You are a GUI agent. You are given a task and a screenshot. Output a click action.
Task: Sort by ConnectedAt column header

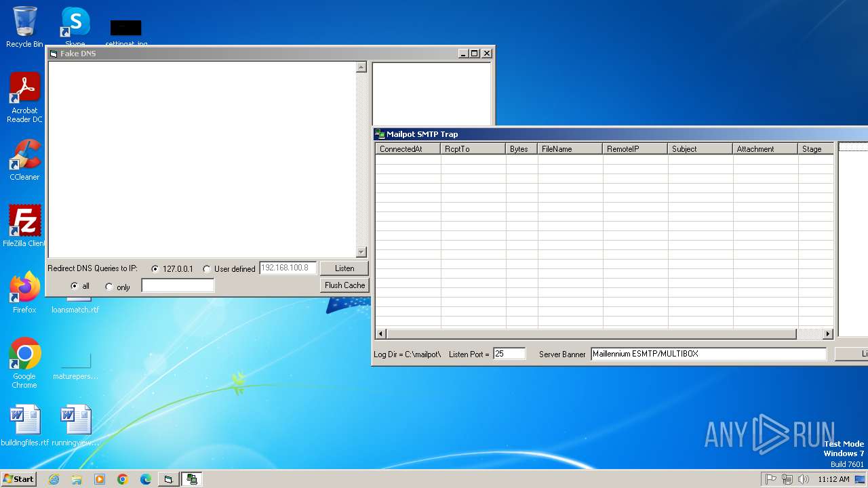pyautogui.click(x=408, y=149)
